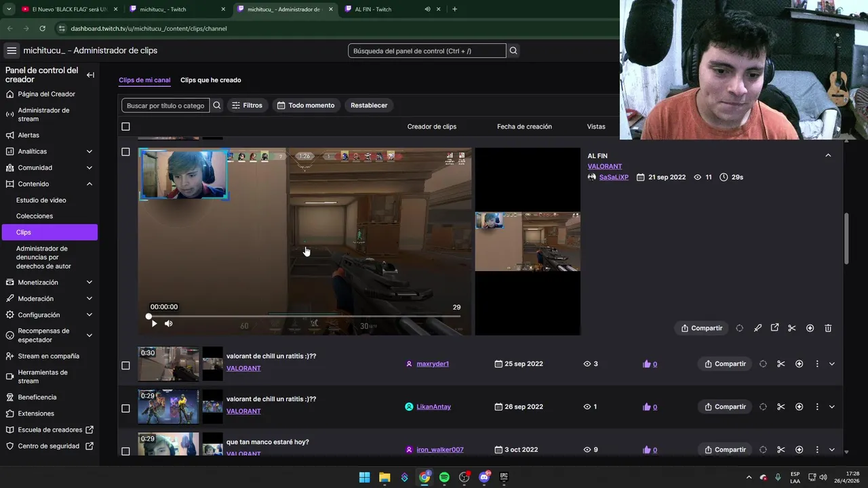Open VALORANT category link under AL FIN
Image resolution: width=868 pixels, height=488 pixels.
tap(605, 166)
